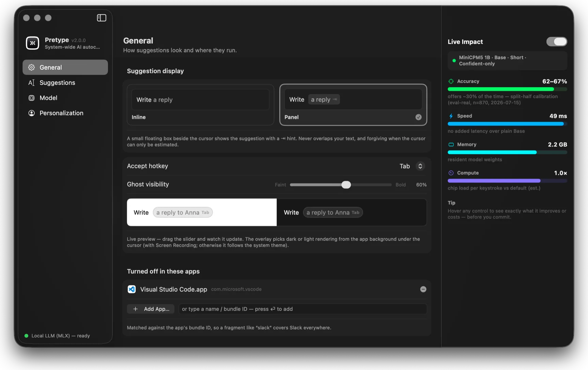Click the Turned off in these apps heading
The width and height of the screenshot is (588, 370).
pyautogui.click(x=163, y=271)
